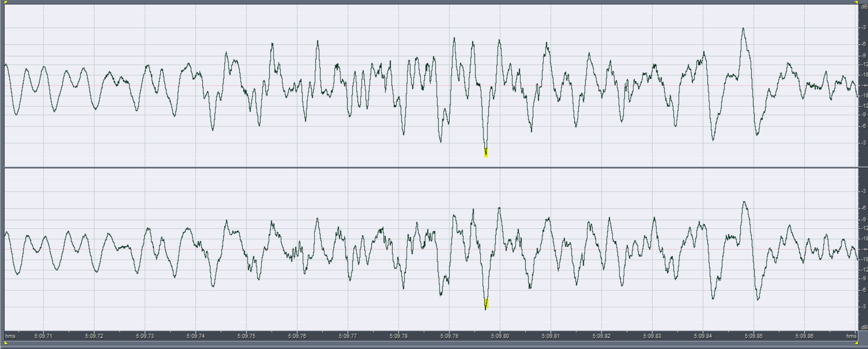Image resolution: width=868 pixels, height=349 pixels.
Task: Click the top-right yellow corner selection handle
Action: tap(856, 2)
